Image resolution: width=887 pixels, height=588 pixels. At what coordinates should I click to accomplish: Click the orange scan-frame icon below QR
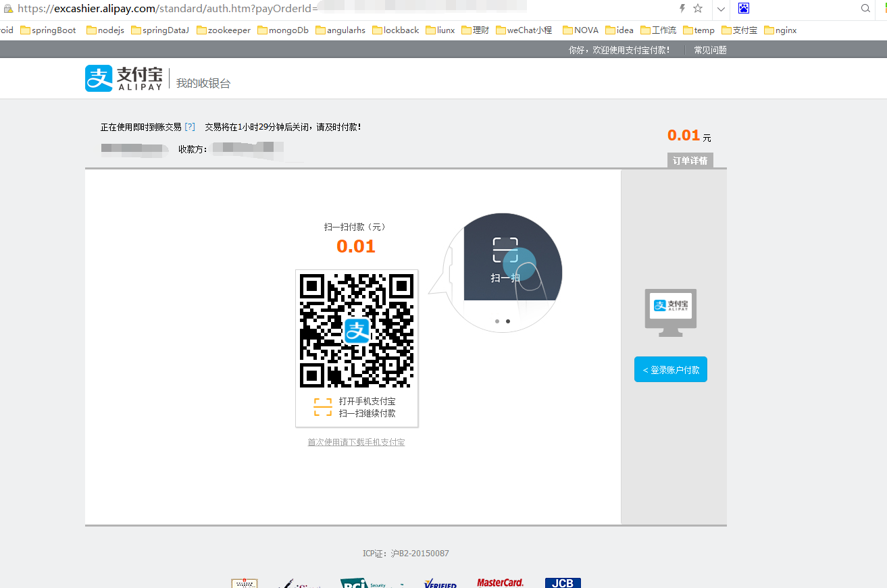click(x=323, y=407)
